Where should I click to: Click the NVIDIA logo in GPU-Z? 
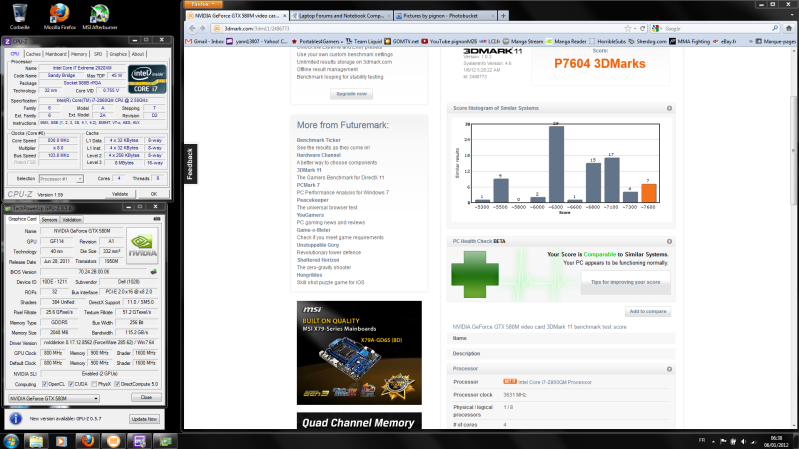click(x=142, y=246)
